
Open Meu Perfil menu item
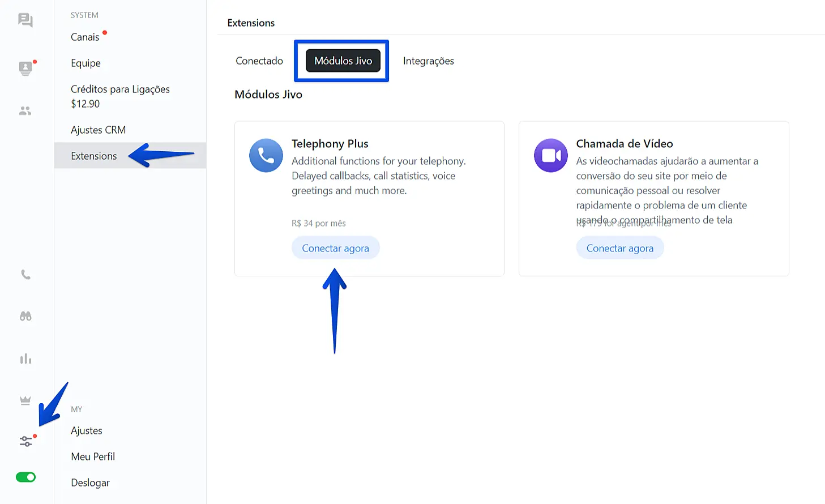pos(93,456)
